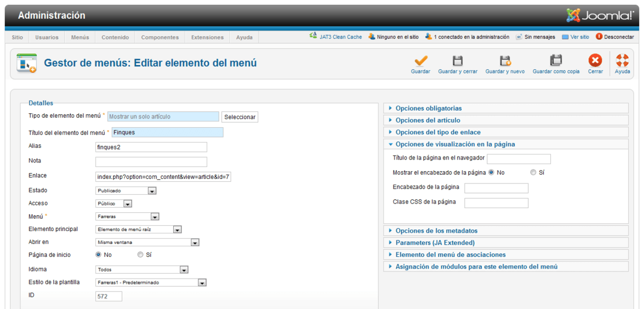Open the Menús menu
The image size is (644, 309).
80,37
